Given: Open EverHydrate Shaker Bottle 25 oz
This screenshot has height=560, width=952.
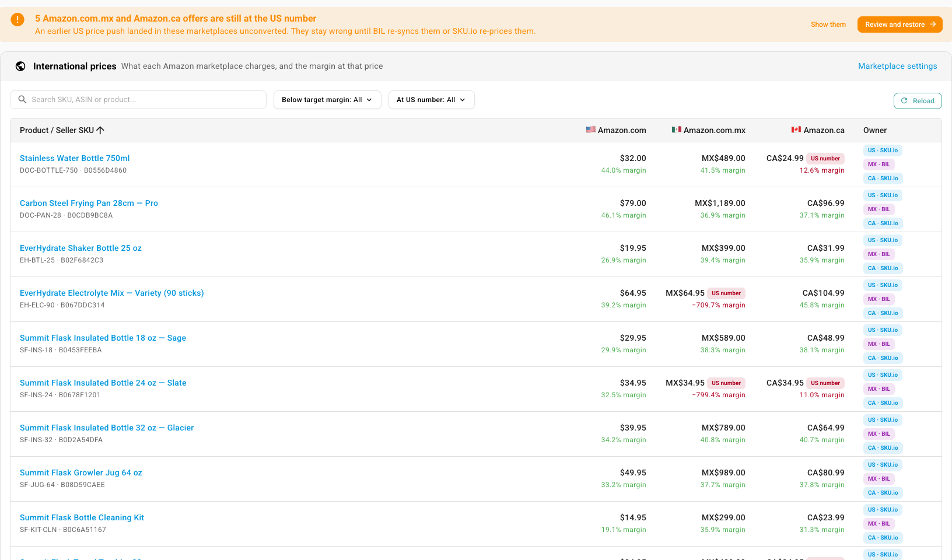Looking at the screenshot, I should (x=80, y=248).
